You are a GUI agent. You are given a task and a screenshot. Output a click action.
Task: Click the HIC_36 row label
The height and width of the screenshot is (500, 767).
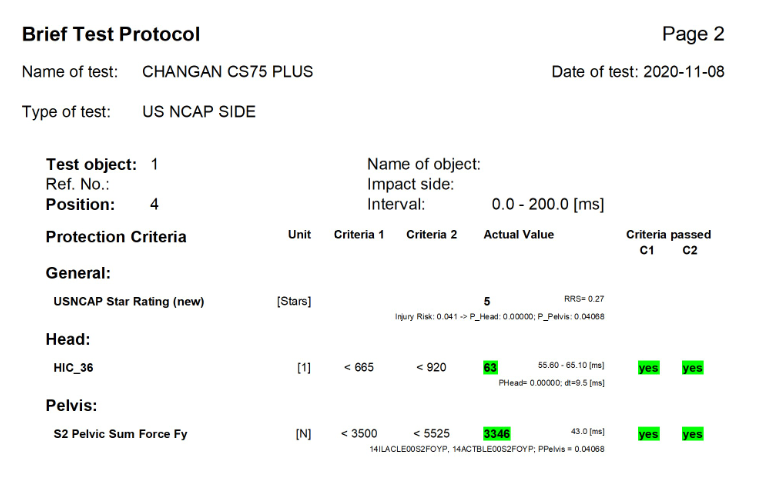75,368
